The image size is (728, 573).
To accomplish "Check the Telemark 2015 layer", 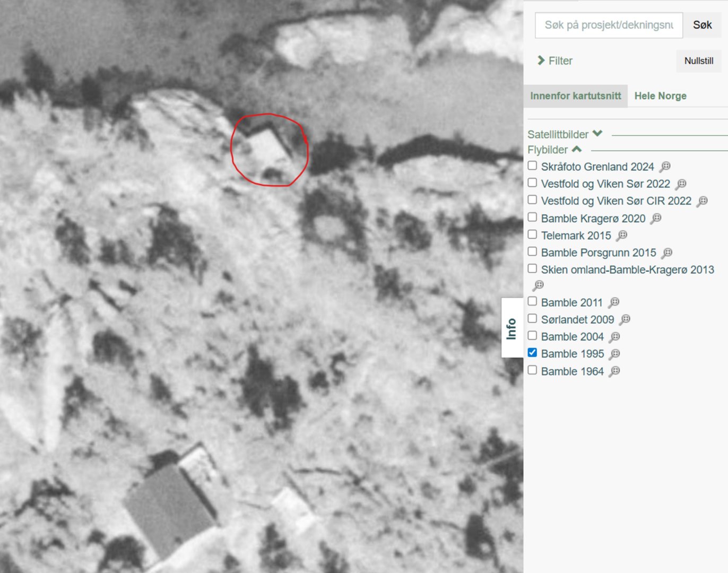I will click(x=533, y=234).
